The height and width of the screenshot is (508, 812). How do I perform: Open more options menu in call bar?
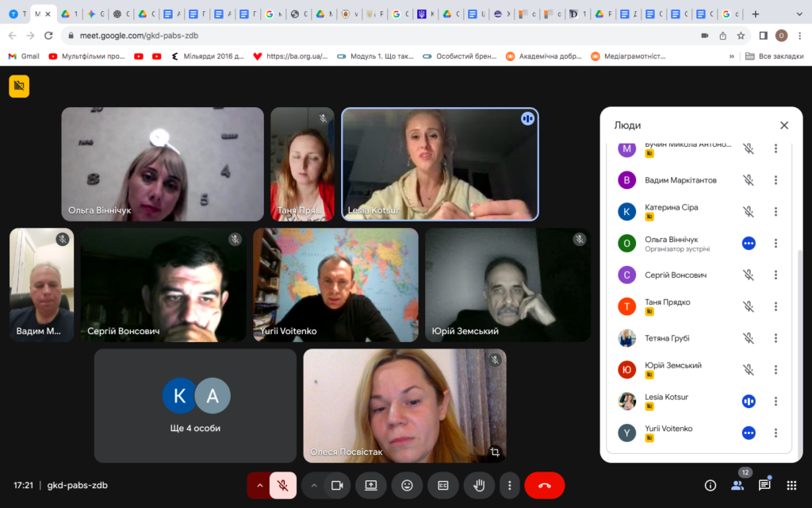click(510, 486)
